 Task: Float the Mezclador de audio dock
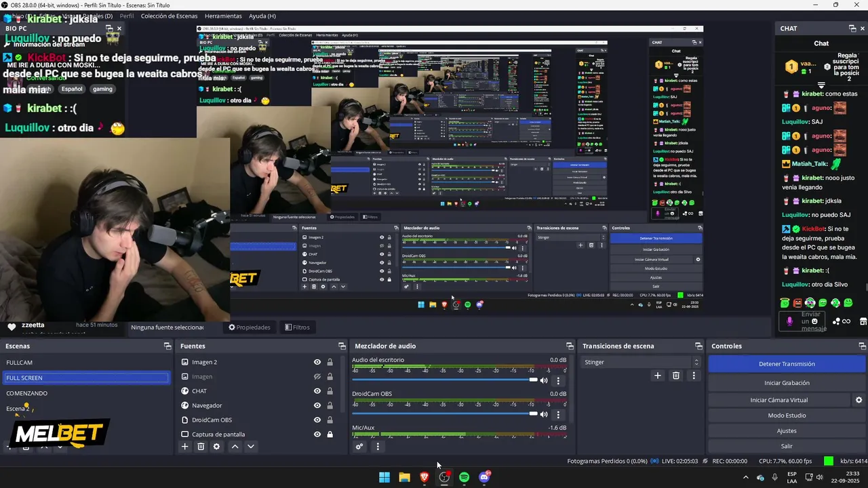pos(570,346)
